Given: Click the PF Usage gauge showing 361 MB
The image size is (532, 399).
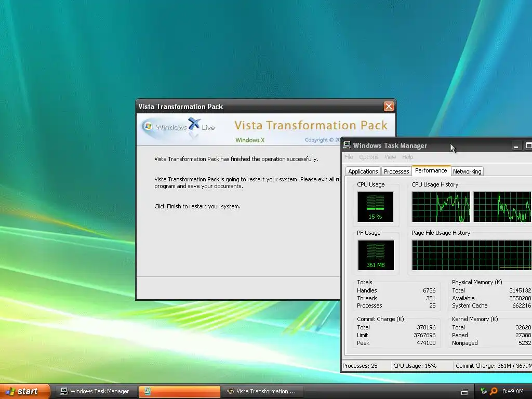Looking at the screenshot, I should [376, 255].
